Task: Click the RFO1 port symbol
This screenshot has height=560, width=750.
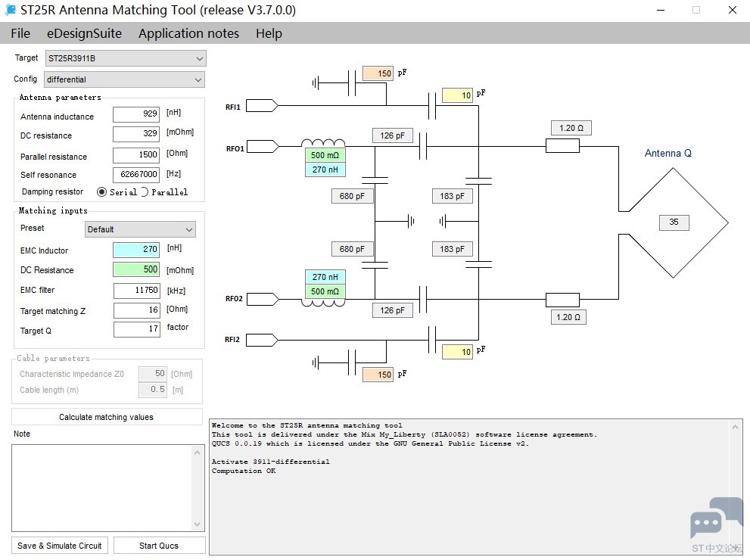Action: (263, 146)
